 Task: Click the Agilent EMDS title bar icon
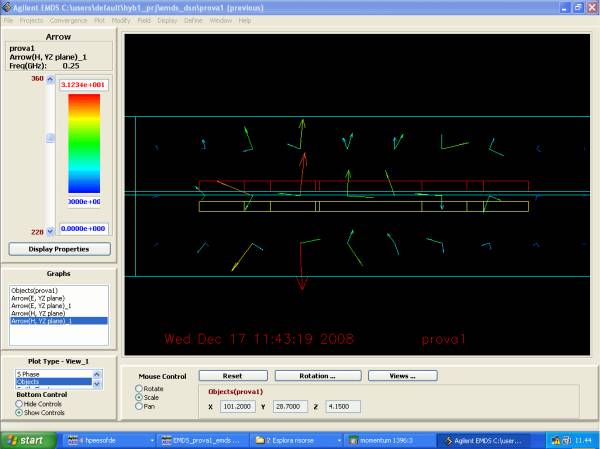click(x=6, y=8)
